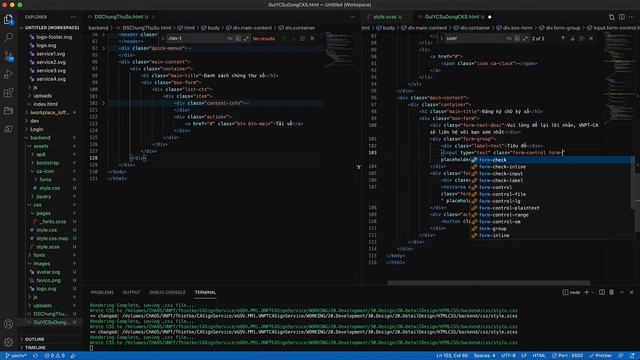Screen dimensions: 640x360
Task: Open the Search view in activity bar
Action: [9, 37]
